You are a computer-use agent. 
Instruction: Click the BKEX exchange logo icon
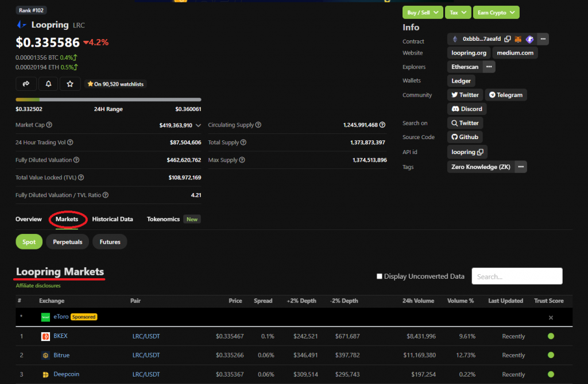pyautogui.click(x=45, y=336)
